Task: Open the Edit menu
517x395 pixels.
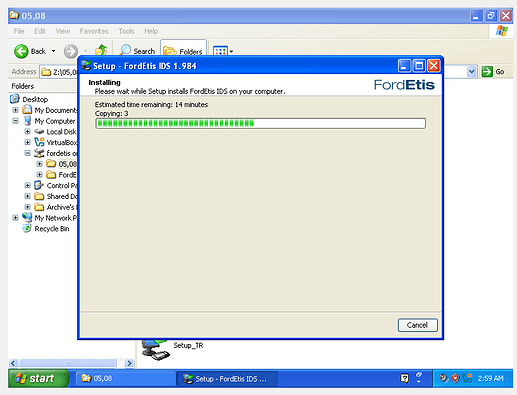Action: (x=40, y=31)
